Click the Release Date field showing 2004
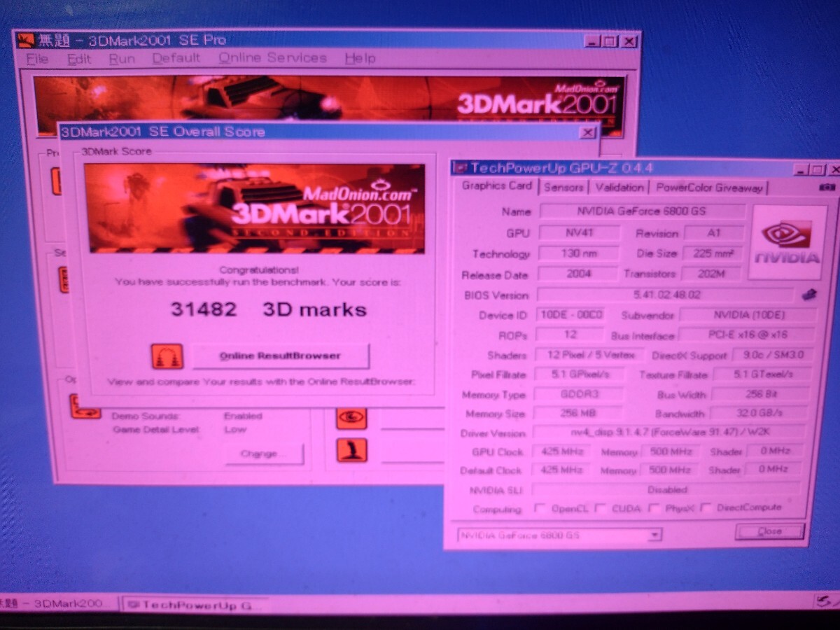 click(577, 274)
